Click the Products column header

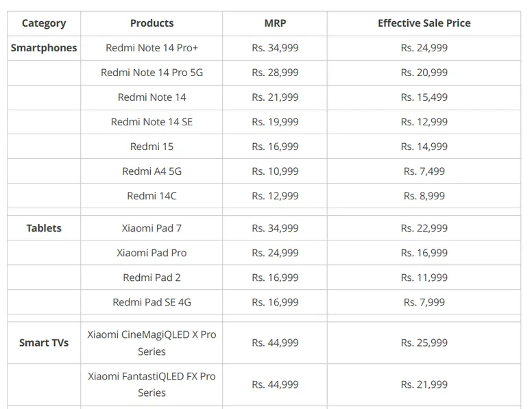click(152, 23)
